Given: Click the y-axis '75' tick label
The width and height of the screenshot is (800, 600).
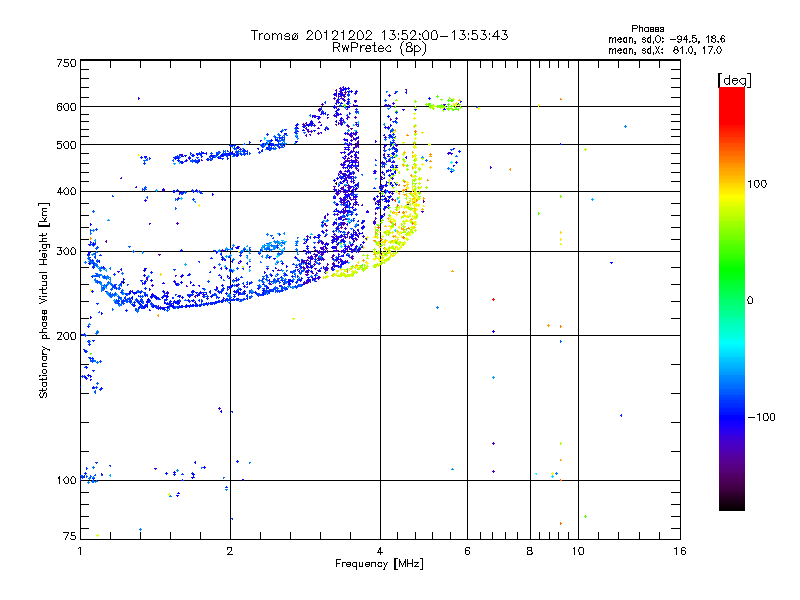Looking at the screenshot, I should [x=70, y=536].
